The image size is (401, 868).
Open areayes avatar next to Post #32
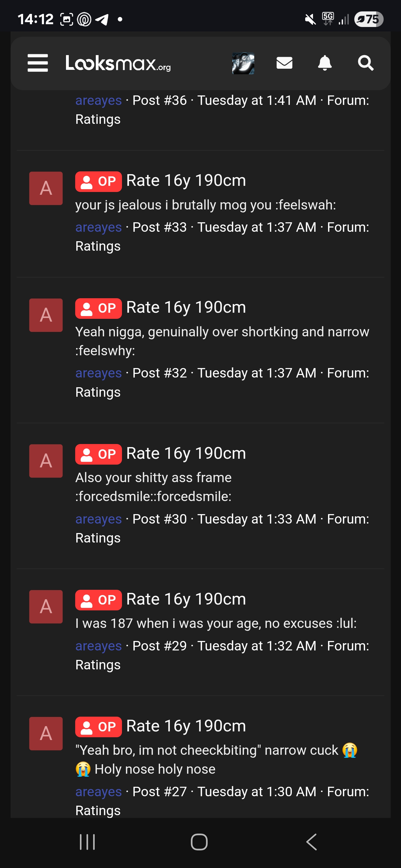45,315
